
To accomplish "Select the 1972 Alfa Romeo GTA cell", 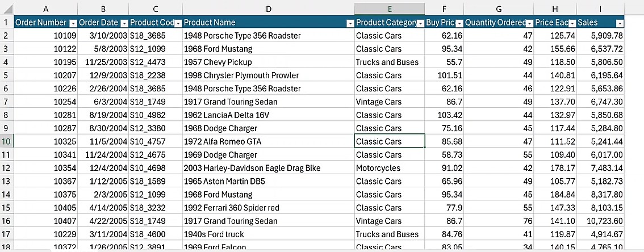I will click(x=268, y=141).
